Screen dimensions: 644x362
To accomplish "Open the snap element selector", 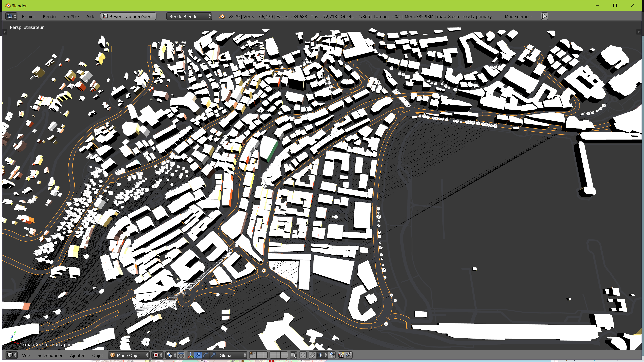I will 322,355.
